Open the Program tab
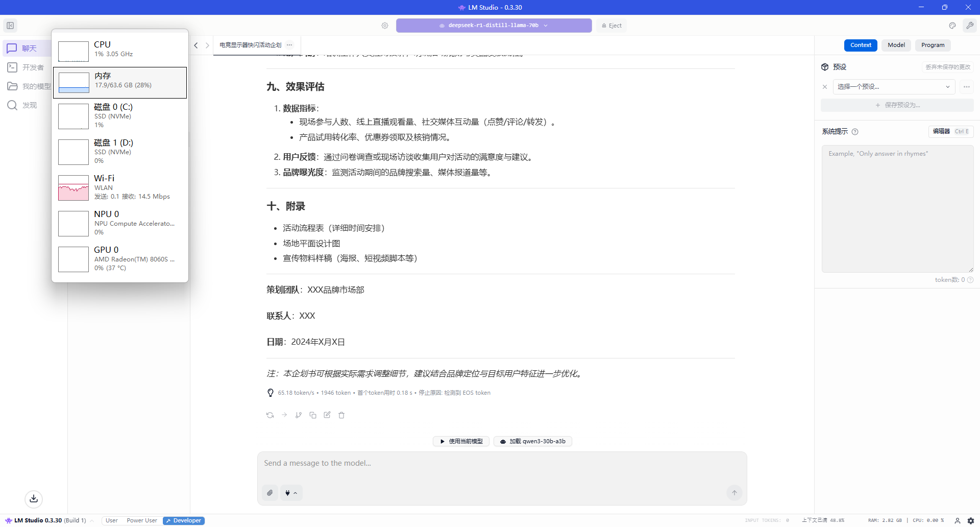Viewport: 980px width, 527px height. pos(933,45)
